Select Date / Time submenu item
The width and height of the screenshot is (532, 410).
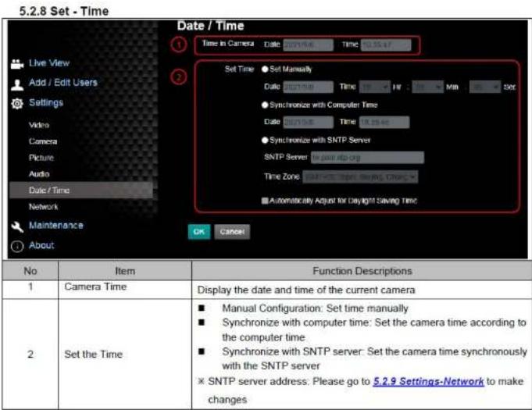click(x=81, y=191)
